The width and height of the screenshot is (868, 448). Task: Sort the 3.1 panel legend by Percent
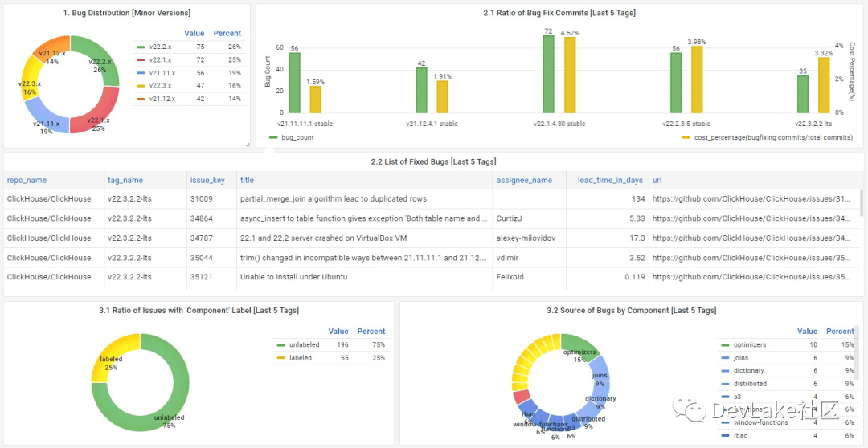[371, 332]
